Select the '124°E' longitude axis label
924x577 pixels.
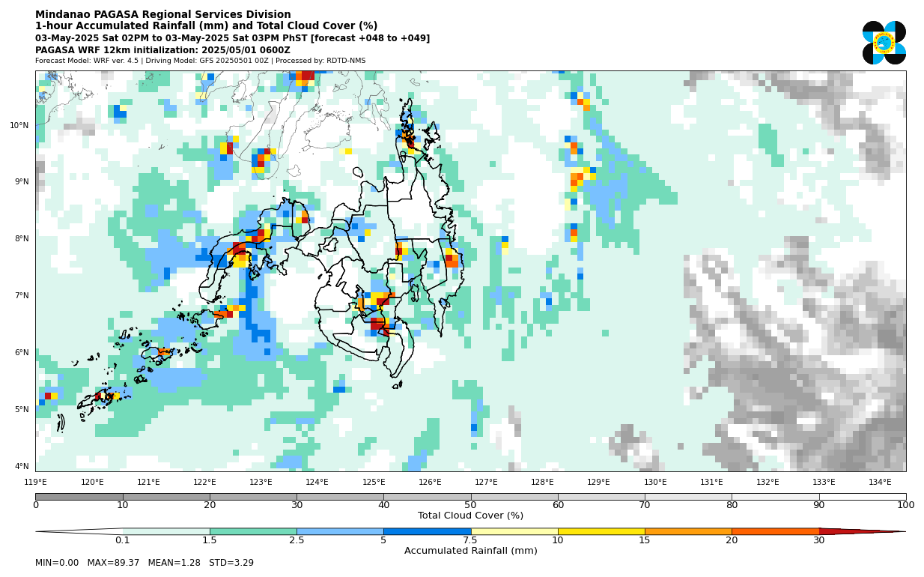point(317,482)
